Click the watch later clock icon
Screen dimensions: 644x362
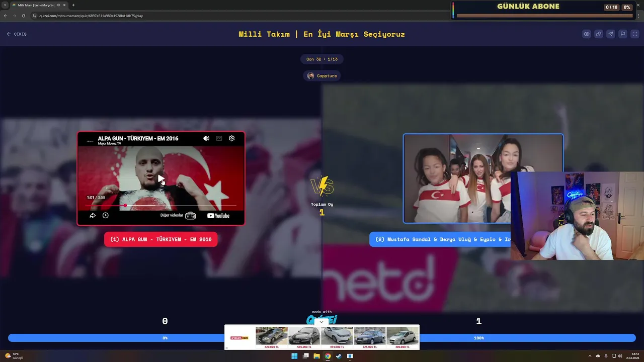point(106,215)
